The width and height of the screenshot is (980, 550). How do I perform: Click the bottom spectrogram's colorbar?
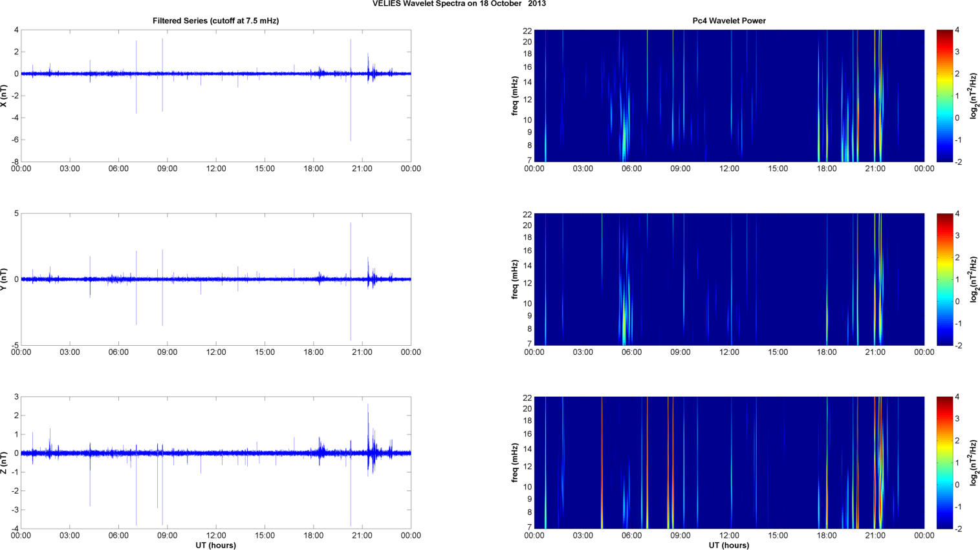(944, 463)
